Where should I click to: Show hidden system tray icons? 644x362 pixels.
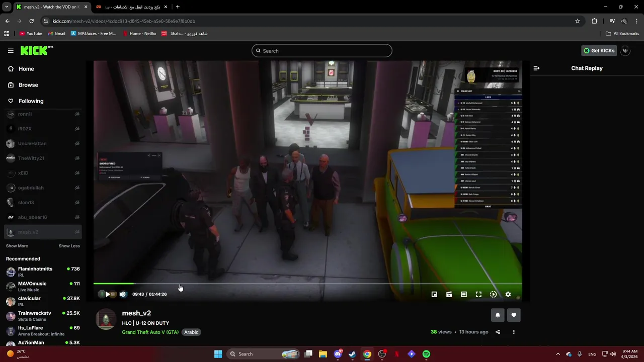click(x=557, y=354)
